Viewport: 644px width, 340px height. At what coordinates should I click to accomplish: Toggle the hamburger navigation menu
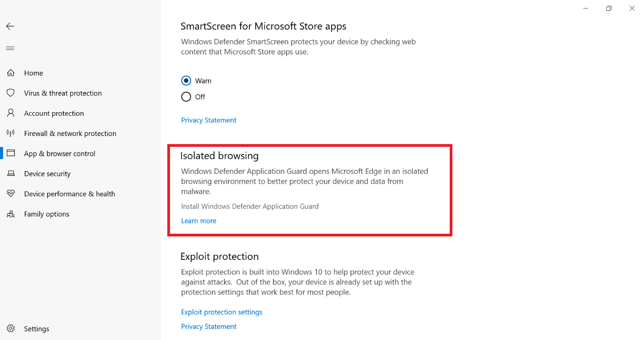click(x=10, y=48)
